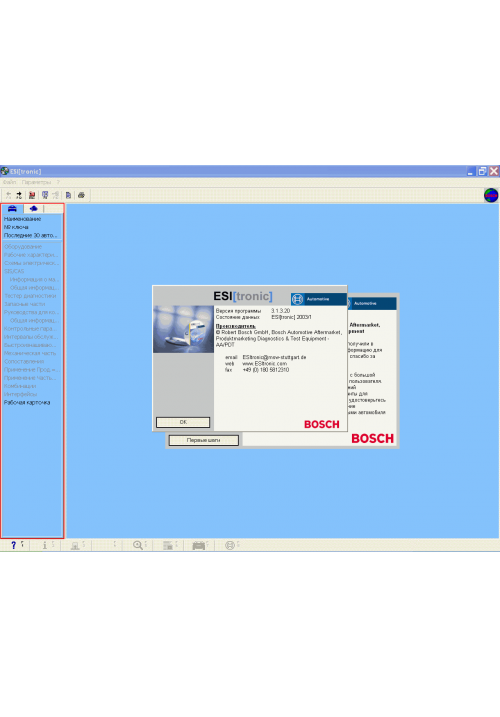
Task: Open the Параметры menu
Action: pos(37,182)
